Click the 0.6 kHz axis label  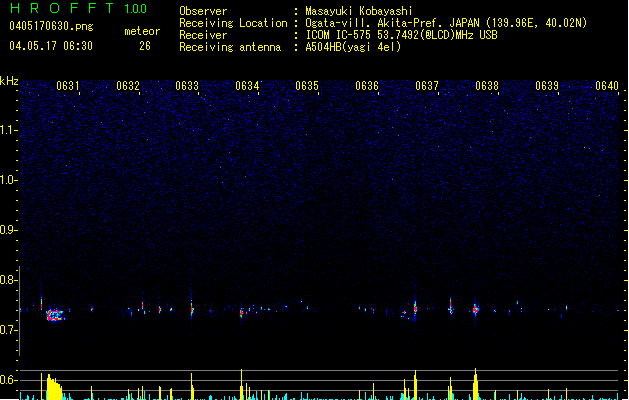tap(8, 380)
